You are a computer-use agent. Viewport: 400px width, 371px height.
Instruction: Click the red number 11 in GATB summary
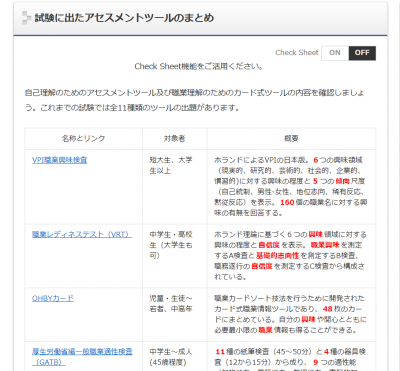pyautogui.click(x=220, y=352)
